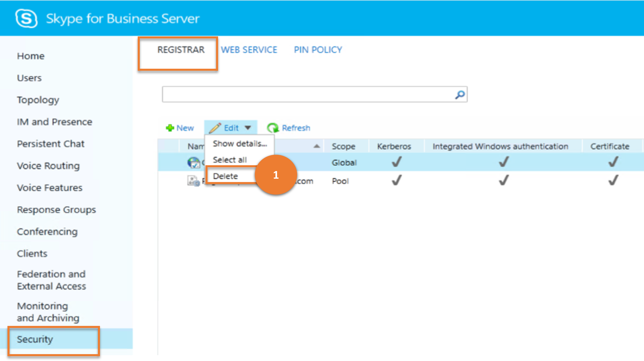Click the search magnifier icon
The image size is (644, 361).
[x=460, y=94]
